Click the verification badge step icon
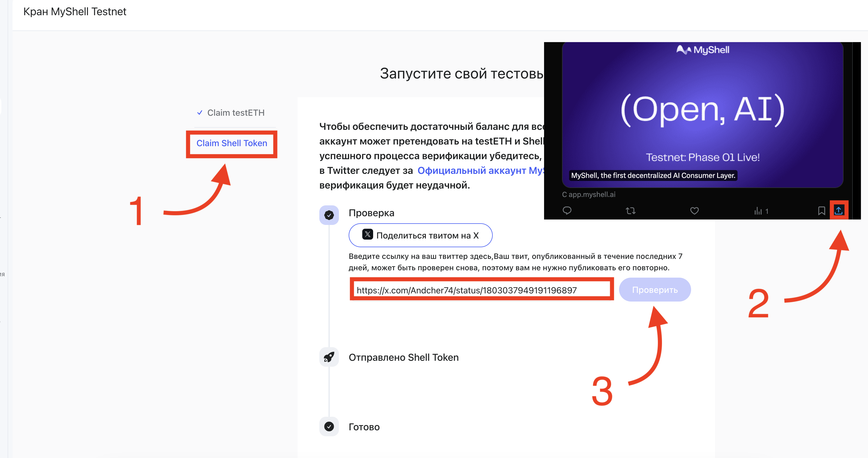This screenshot has width=868, height=458. (x=329, y=215)
